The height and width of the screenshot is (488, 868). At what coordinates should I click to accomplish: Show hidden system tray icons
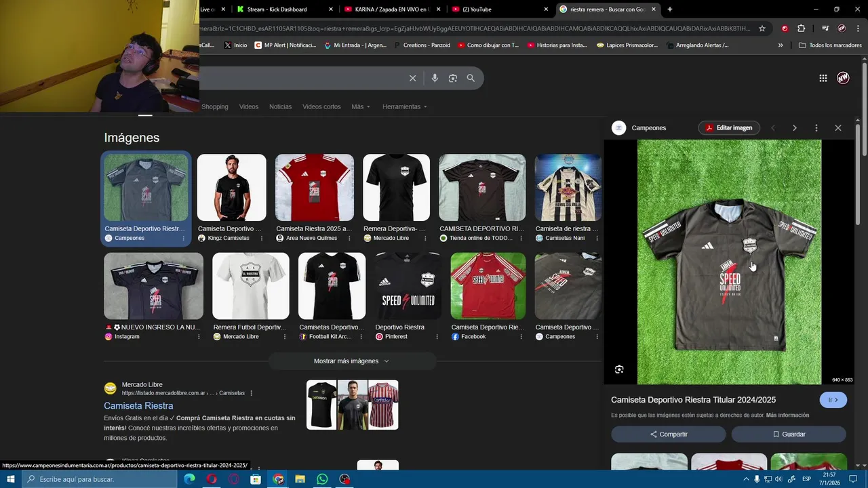coord(747,479)
